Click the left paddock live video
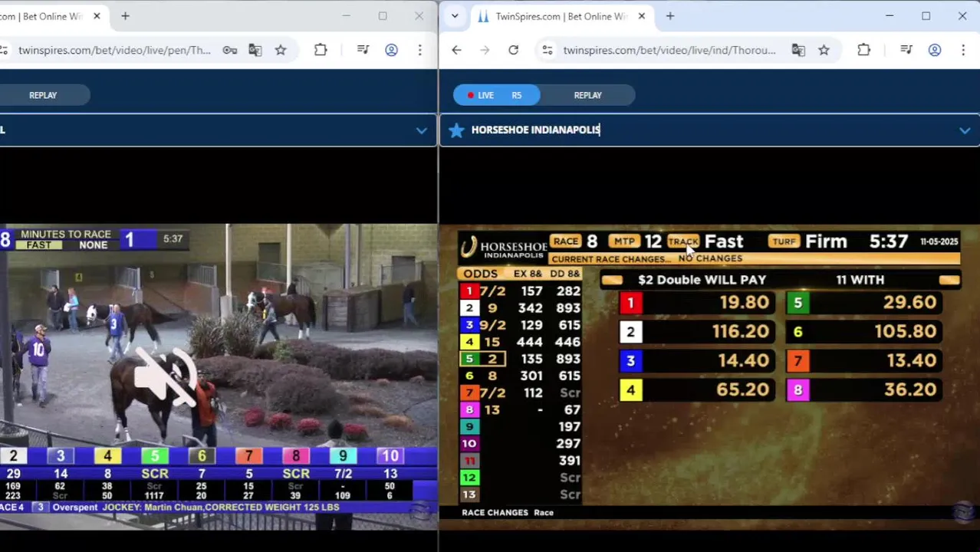Image resolution: width=980 pixels, height=552 pixels. (x=219, y=377)
